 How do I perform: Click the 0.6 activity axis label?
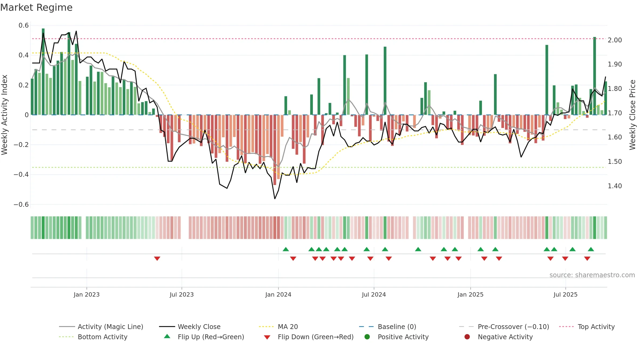click(x=24, y=25)
